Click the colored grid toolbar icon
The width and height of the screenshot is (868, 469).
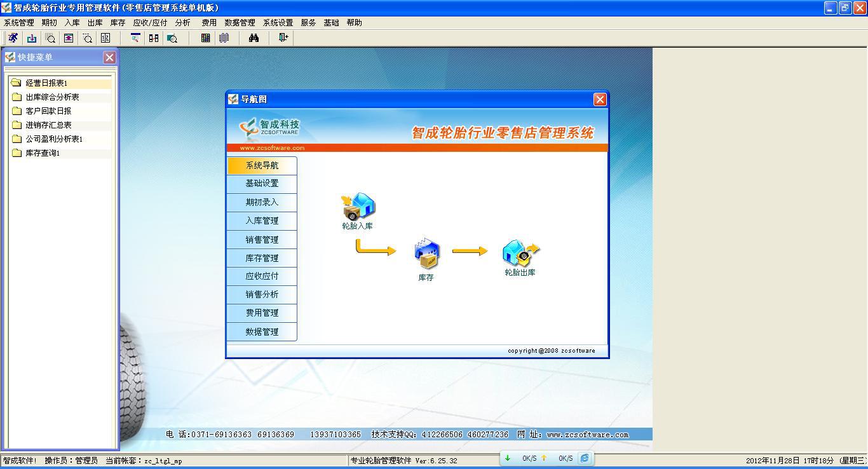[205, 38]
